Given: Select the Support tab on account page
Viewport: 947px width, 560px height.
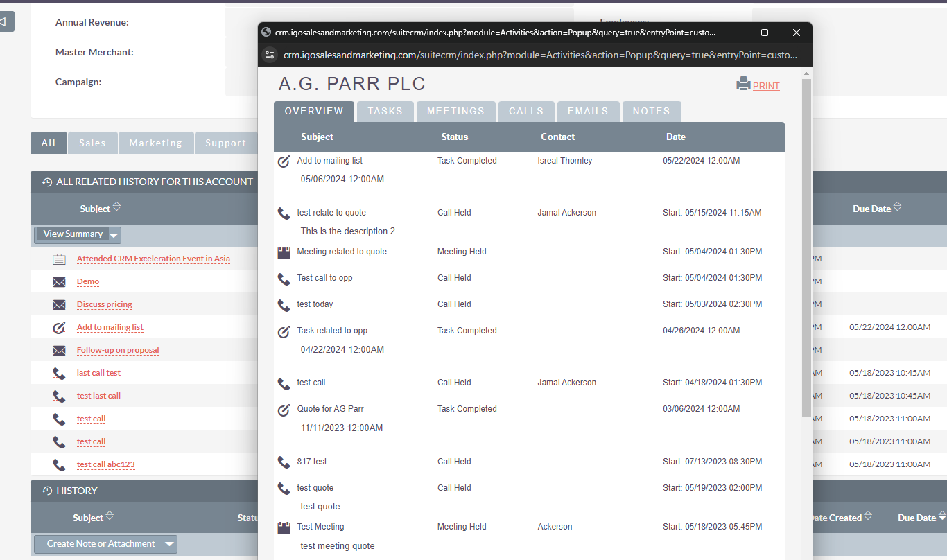Looking at the screenshot, I should (x=226, y=143).
